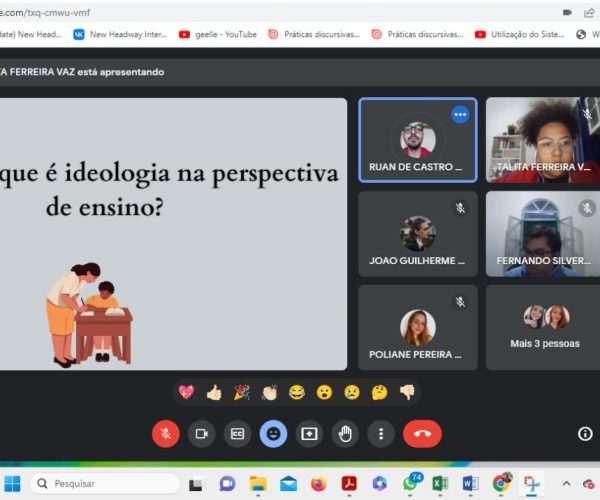This screenshot has width=600, height=500.
Task: Open the purple video chat taskbar app
Action: [227, 484]
